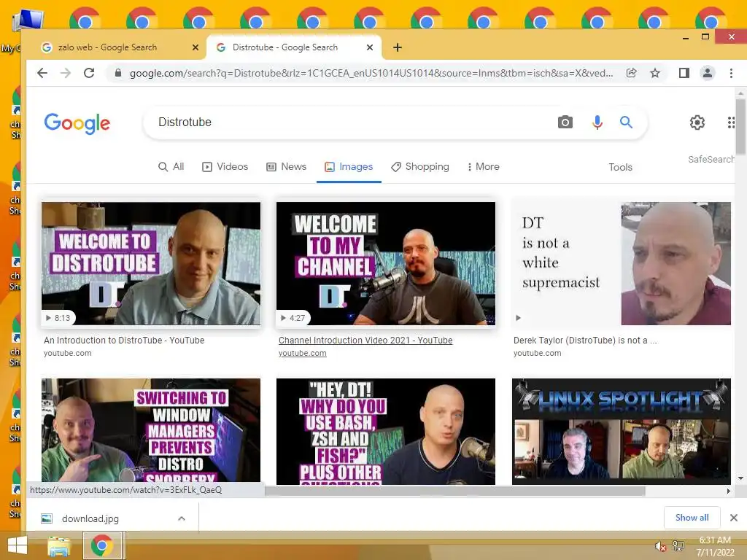The width and height of the screenshot is (747, 560).
Task: Bookmark this page with the star
Action: pyautogui.click(x=655, y=73)
